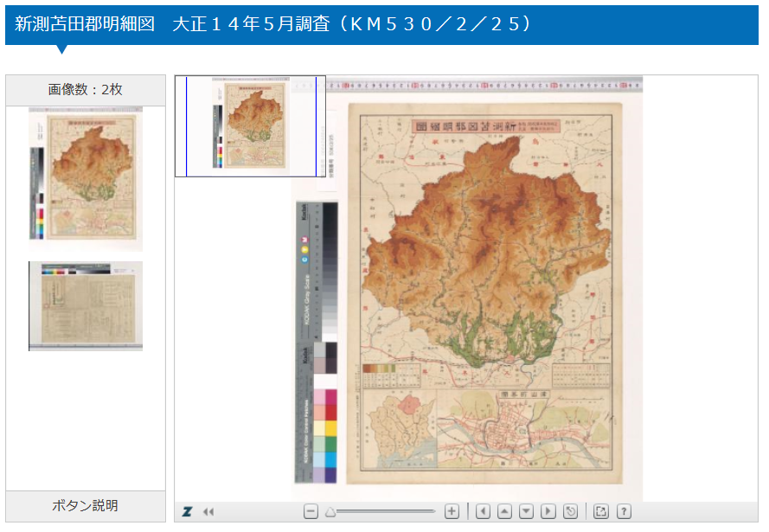The image size is (769, 532).
Task: Pan the map left
Action: point(484,511)
